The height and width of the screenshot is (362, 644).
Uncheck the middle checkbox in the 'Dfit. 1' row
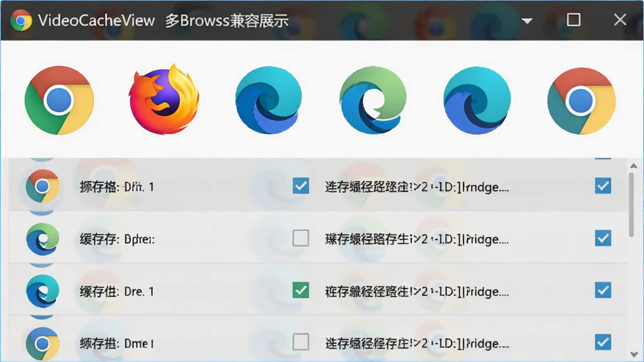point(301,185)
